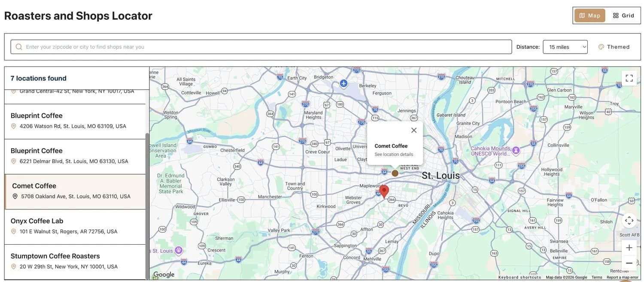Viewport: 644px width, 282px height.
Task: Focus the zipcode or city search field
Action: pos(261,47)
